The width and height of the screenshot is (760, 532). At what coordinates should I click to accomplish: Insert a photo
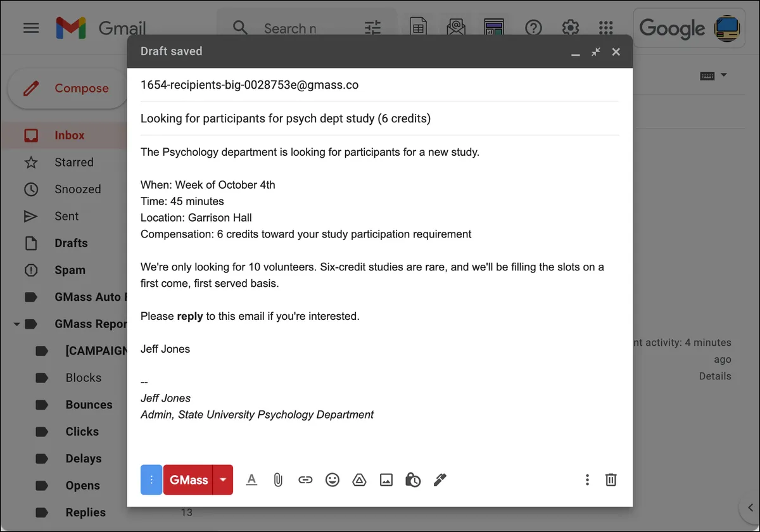click(386, 479)
